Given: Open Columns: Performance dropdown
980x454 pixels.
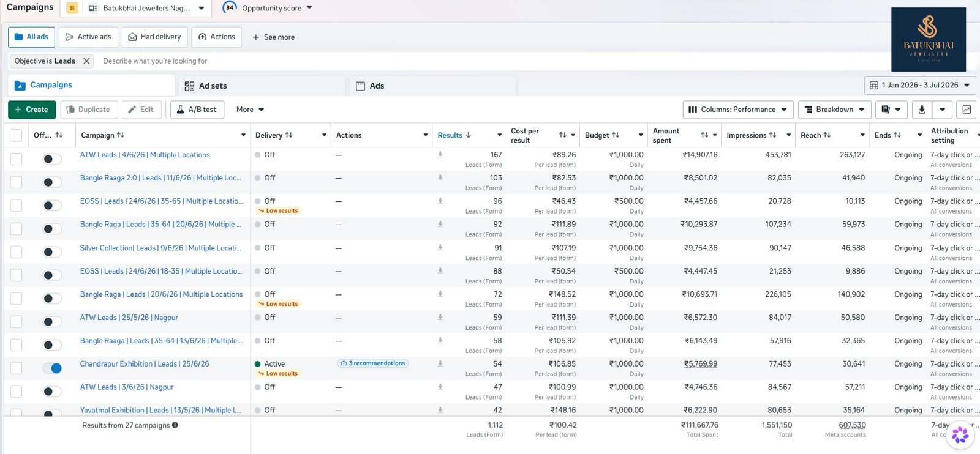Looking at the screenshot, I should point(738,110).
